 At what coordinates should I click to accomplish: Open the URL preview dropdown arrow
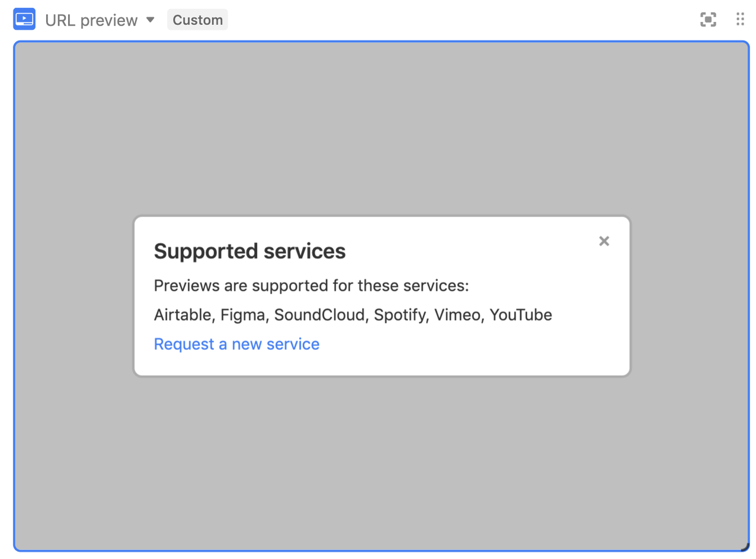tap(150, 20)
